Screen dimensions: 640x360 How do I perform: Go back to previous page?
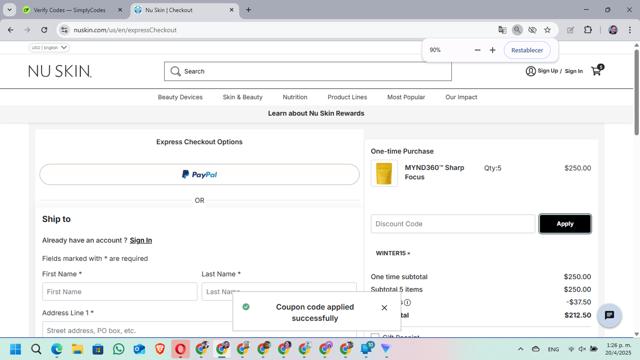[x=11, y=30]
